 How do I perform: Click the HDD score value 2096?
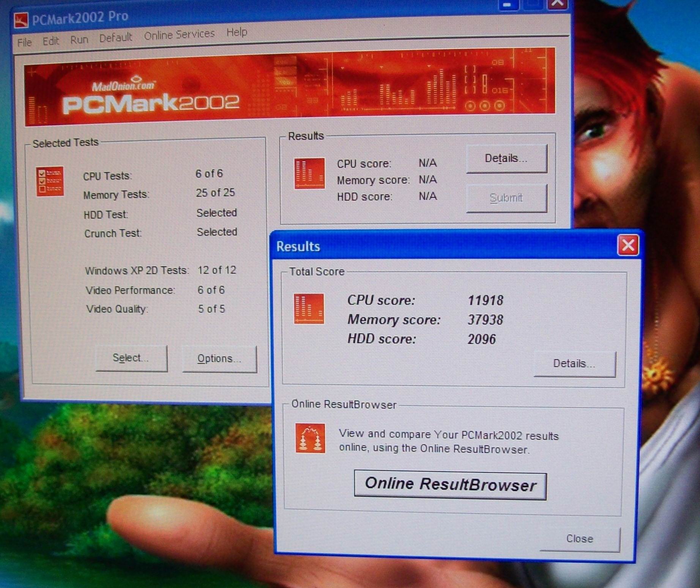pyautogui.click(x=482, y=339)
